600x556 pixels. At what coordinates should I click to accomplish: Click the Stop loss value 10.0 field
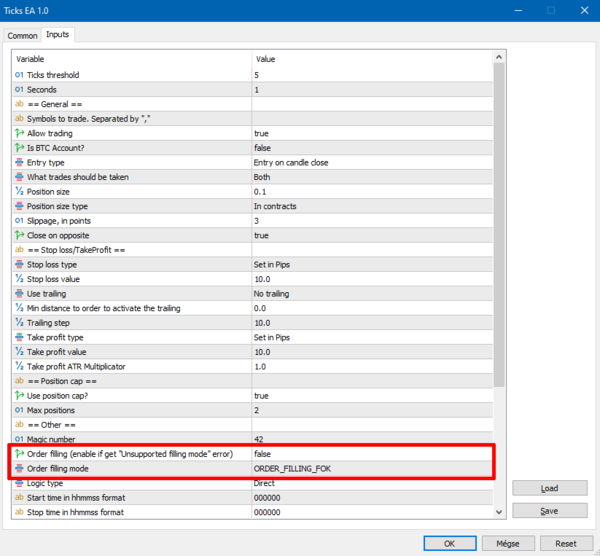tap(372, 279)
